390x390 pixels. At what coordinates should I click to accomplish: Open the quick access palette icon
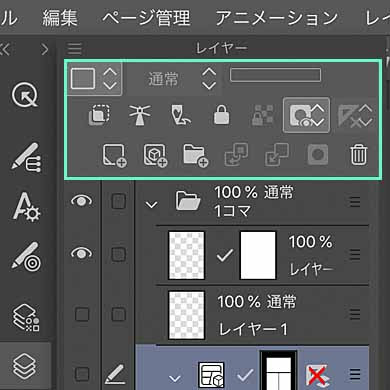(x=25, y=95)
